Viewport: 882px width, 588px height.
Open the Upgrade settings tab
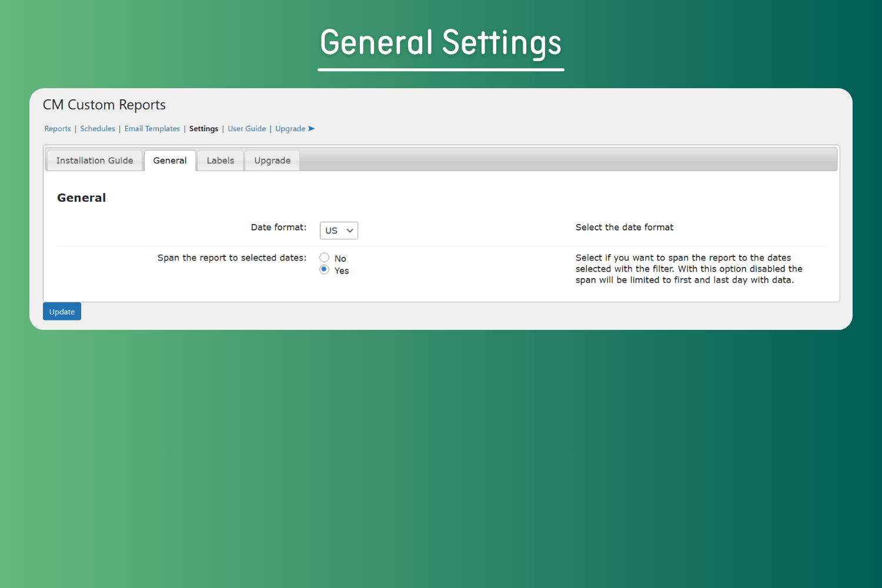click(272, 161)
